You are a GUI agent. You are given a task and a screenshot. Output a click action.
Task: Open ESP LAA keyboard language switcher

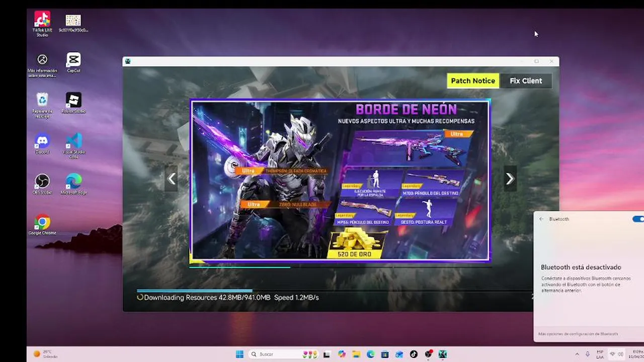coord(600,354)
